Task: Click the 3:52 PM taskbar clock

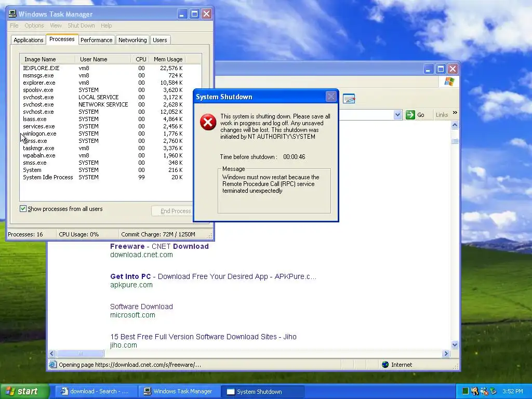Action: (x=513, y=391)
